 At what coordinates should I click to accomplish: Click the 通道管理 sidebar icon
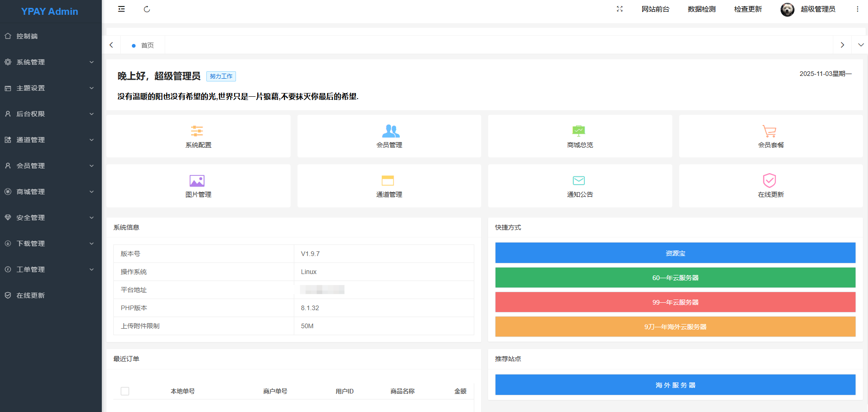pyautogui.click(x=8, y=140)
